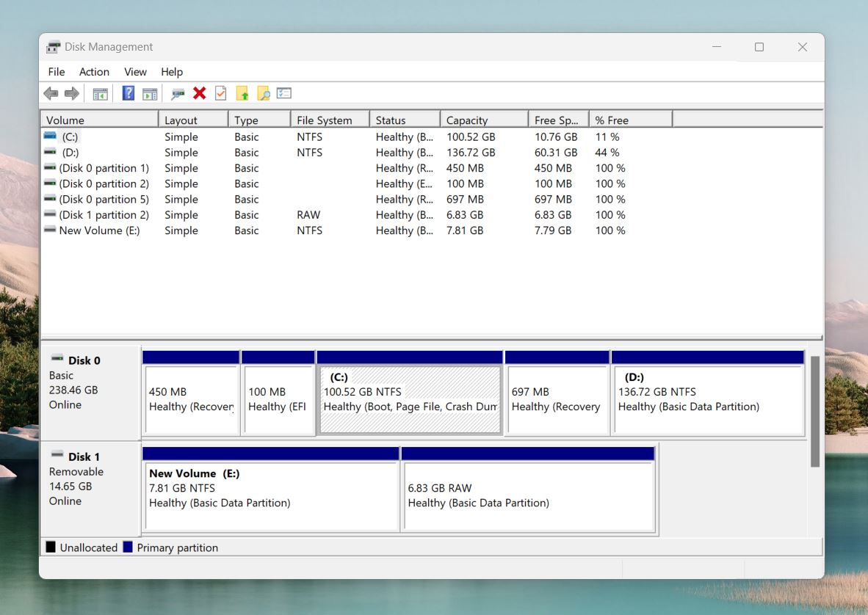Click the Disk 1 Removable label panel

click(x=90, y=489)
